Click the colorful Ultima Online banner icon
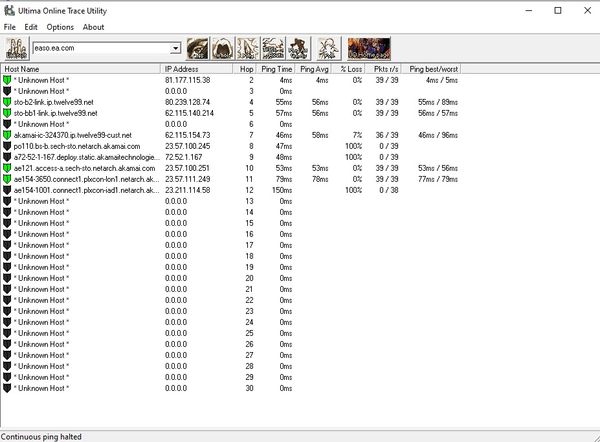This screenshot has width=600, height=442. pyautogui.click(x=368, y=48)
